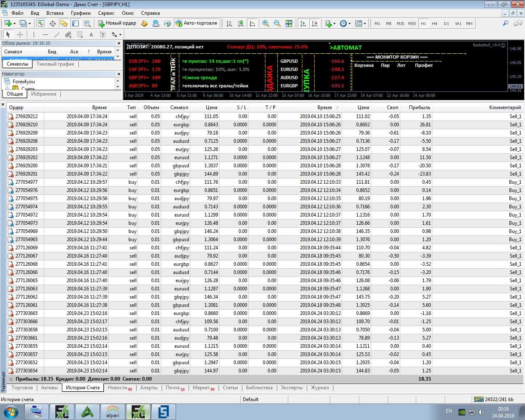Select the Trendline drawing tool
Screen dimensions: 525x420
point(57,35)
